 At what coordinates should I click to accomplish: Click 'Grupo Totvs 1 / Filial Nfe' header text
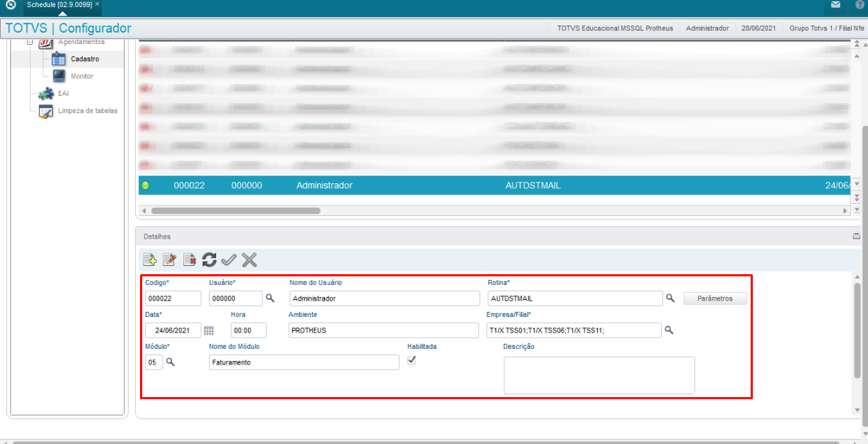click(x=827, y=28)
